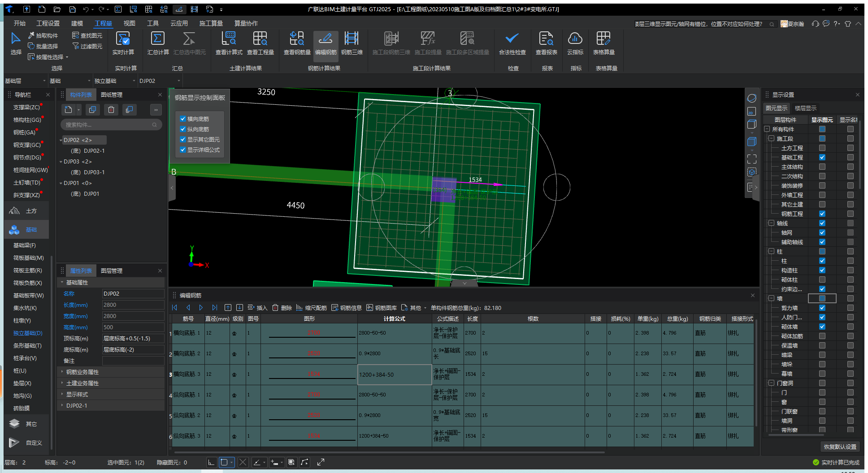The height and width of the screenshot is (473, 868).
Task: Switch to 楼层显示 tab
Action: point(805,108)
